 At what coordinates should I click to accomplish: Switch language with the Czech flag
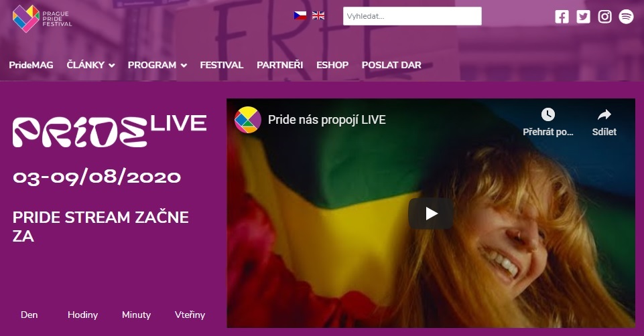(300, 15)
